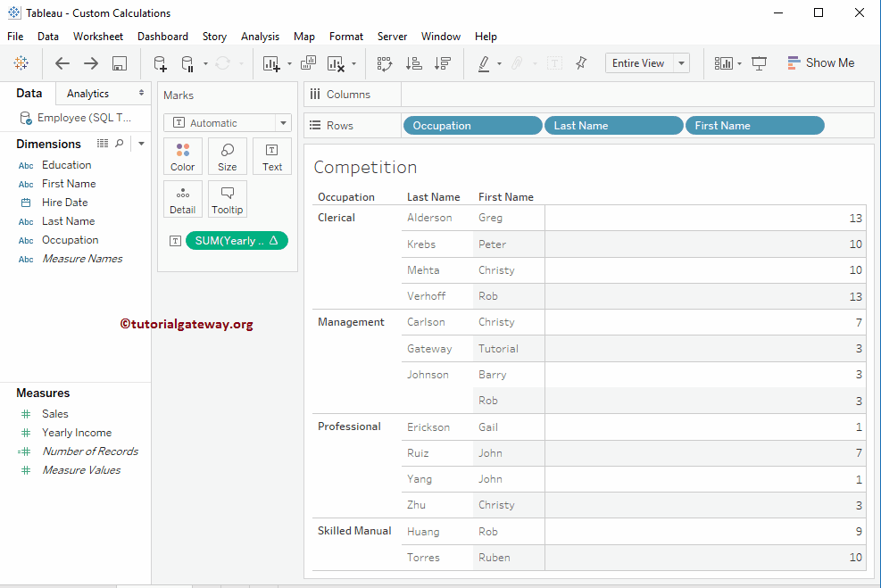Select the Sales measure in Measures pane
The image size is (881, 588).
(55, 413)
